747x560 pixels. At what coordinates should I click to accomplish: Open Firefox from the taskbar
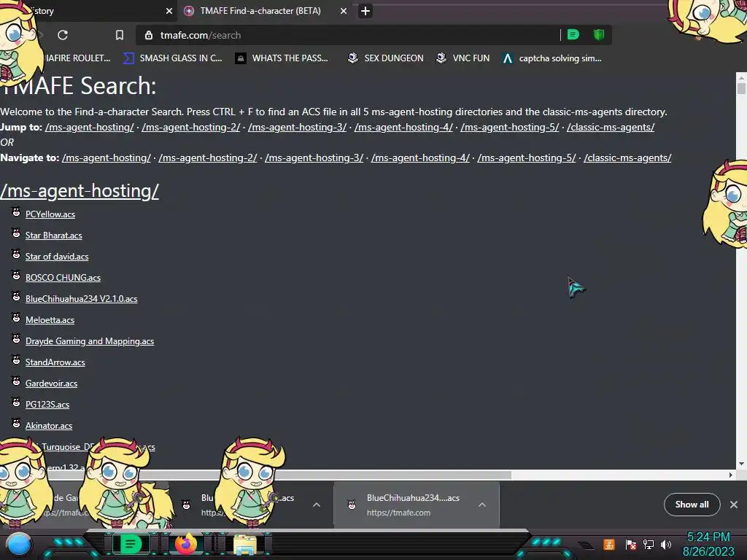(186, 544)
